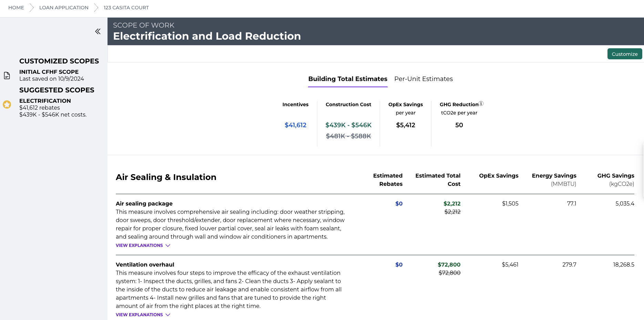This screenshot has height=320, width=644.
Task: Click the $5,412 OpEx savings value
Action: [406, 125]
